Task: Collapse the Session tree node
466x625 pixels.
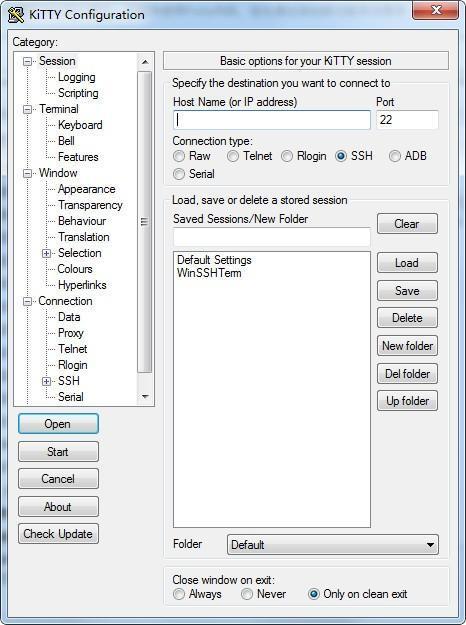Action: 27,61
